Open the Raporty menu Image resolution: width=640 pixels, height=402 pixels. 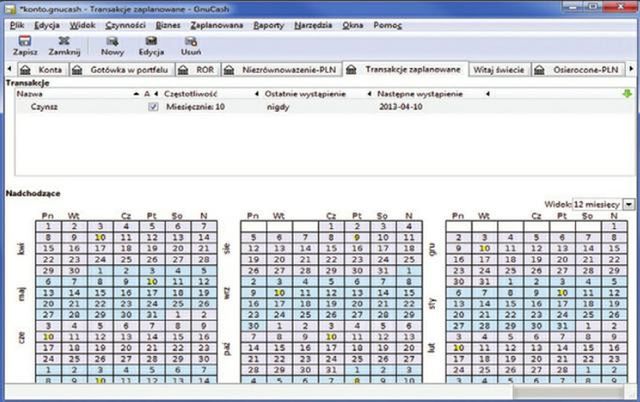coord(268,25)
